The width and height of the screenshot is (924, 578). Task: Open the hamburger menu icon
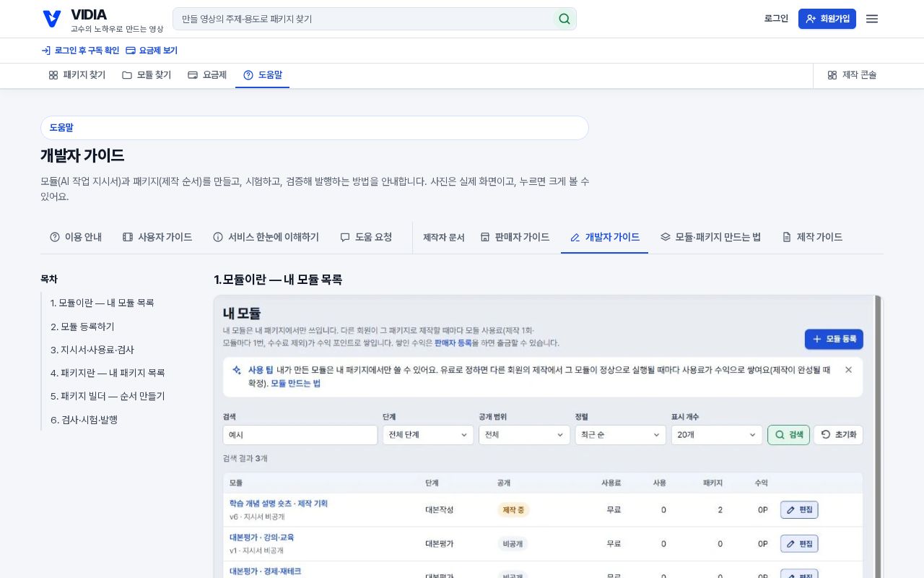872,19
